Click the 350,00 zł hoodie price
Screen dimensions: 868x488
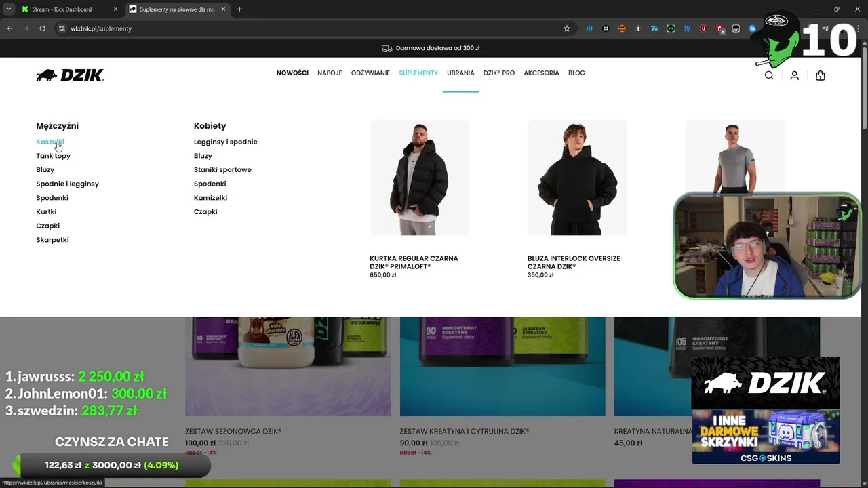(540, 275)
